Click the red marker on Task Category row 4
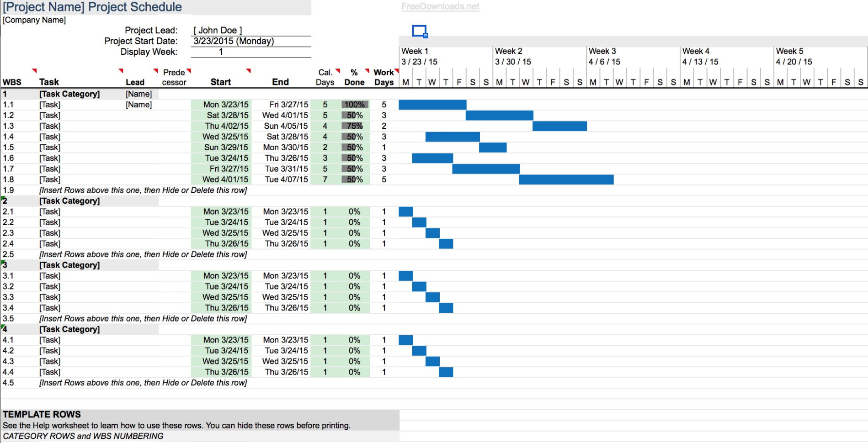868x443 pixels. point(3,326)
